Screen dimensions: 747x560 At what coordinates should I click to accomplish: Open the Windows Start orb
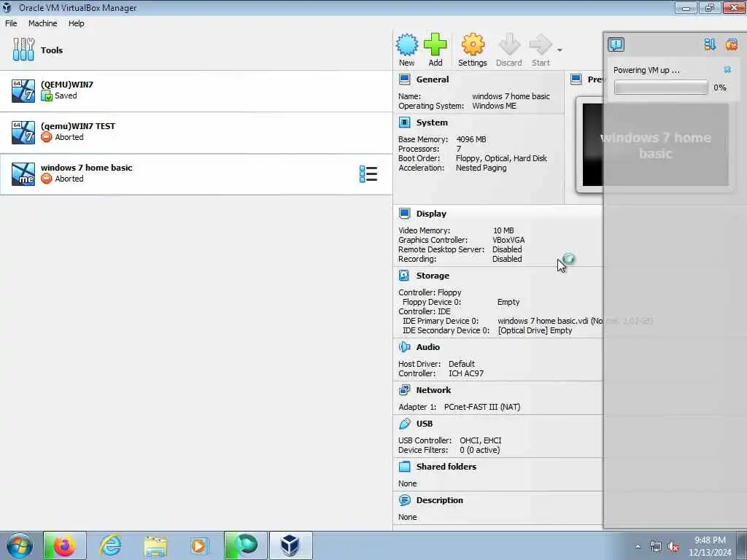(20, 545)
